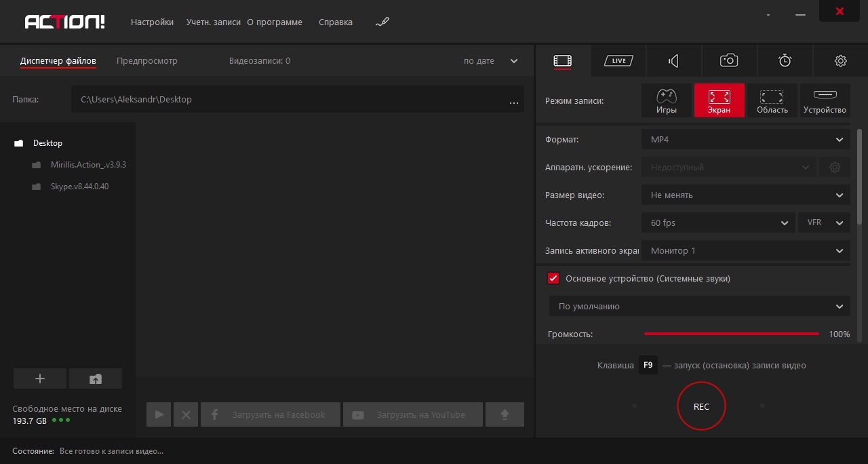The height and width of the screenshot is (464, 868).
Task: Expand the video format MP4 dropdown
Action: pyautogui.click(x=745, y=140)
